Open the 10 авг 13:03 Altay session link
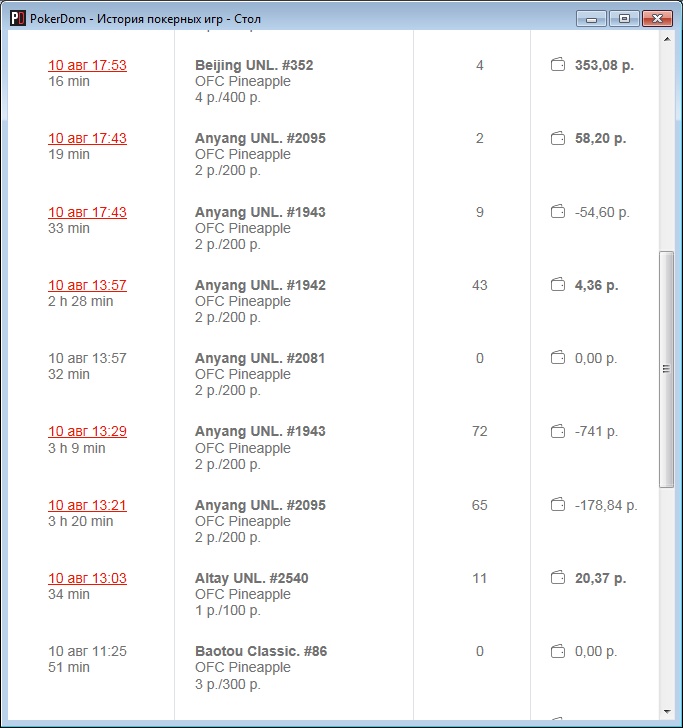 [87, 578]
